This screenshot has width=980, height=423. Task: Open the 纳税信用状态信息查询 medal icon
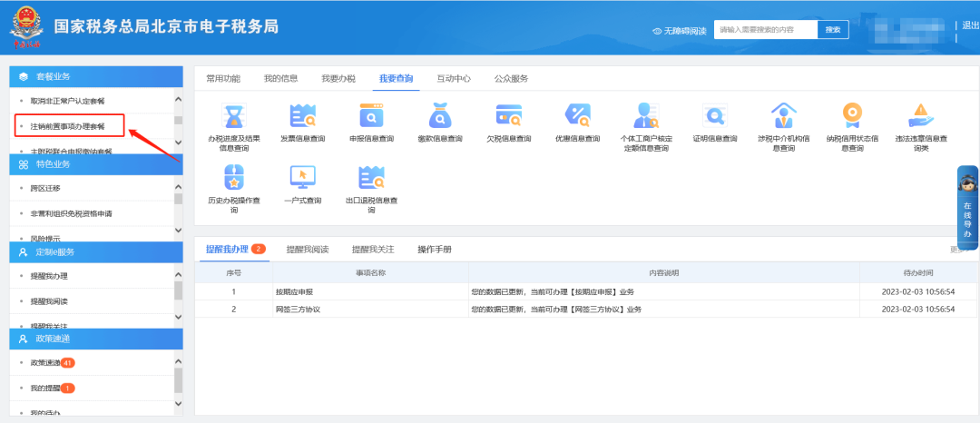[852, 116]
